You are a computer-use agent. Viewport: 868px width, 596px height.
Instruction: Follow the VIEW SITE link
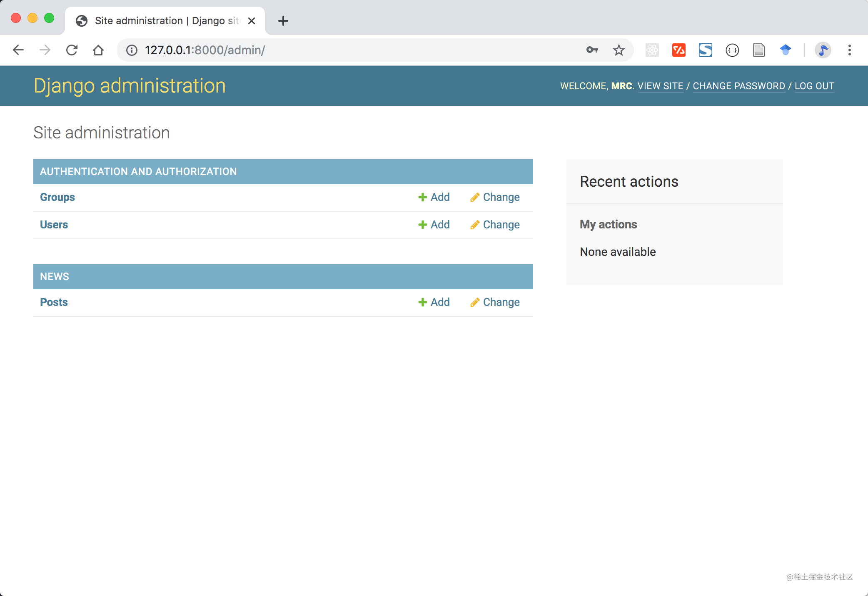(661, 86)
